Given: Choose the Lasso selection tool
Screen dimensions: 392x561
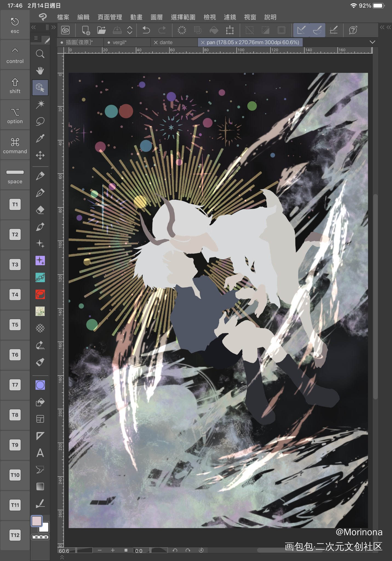Looking at the screenshot, I should point(40,121).
